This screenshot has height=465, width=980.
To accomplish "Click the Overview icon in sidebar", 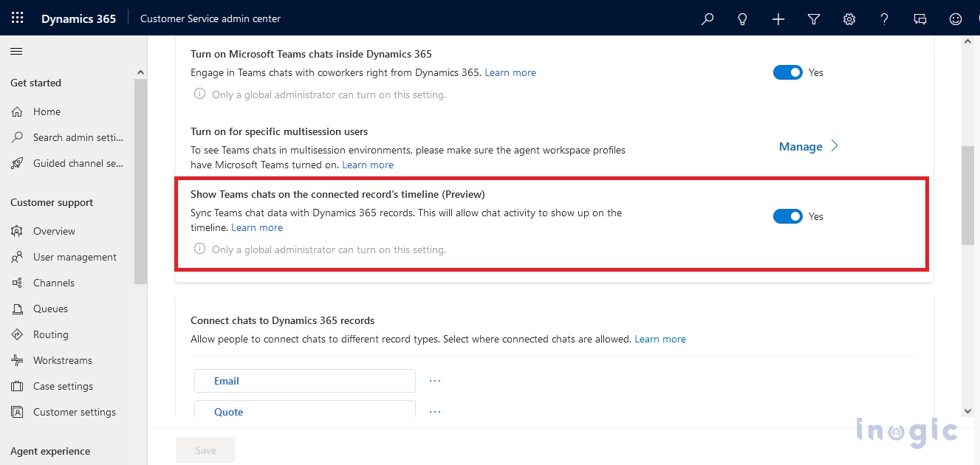I will tap(18, 231).
